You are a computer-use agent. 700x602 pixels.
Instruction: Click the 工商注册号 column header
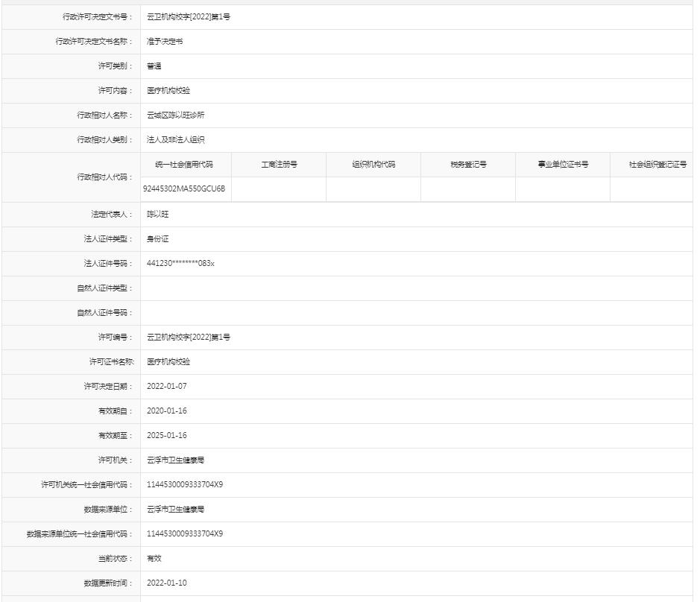279,165
